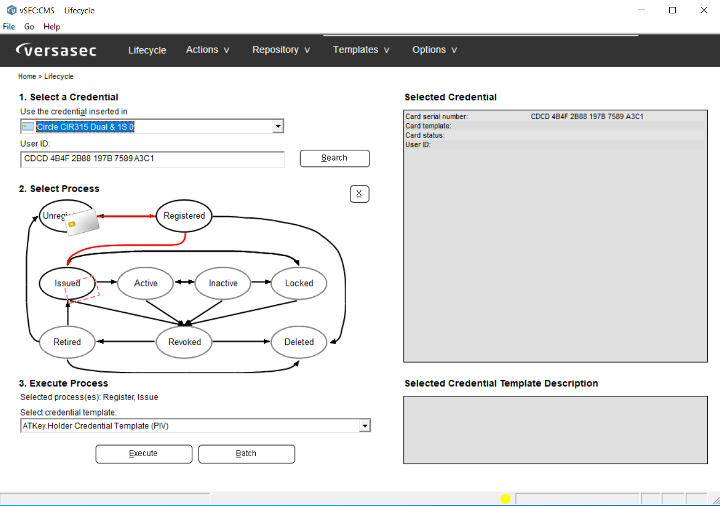
Task: Open the File menu
Action: pyautogui.click(x=9, y=27)
